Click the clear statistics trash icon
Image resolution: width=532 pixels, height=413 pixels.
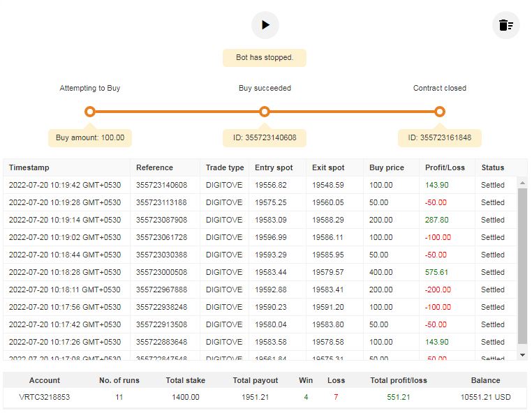(x=505, y=26)
